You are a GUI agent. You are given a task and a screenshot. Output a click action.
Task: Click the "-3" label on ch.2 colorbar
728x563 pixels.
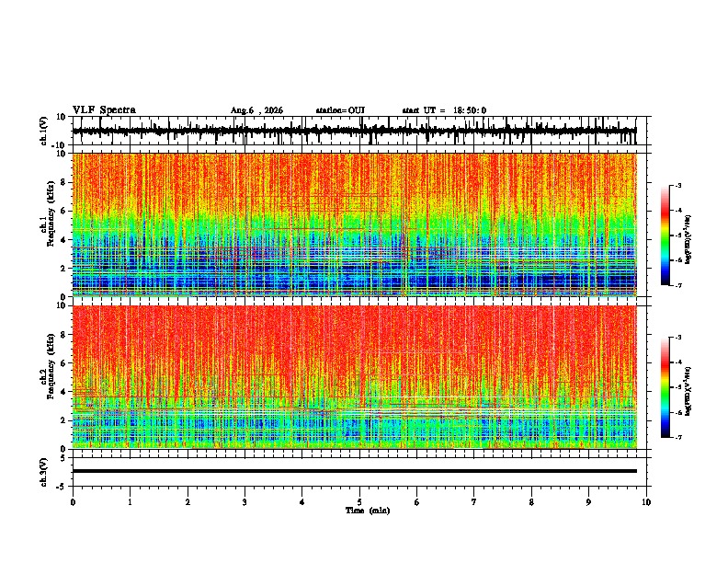tap(678, 338)
